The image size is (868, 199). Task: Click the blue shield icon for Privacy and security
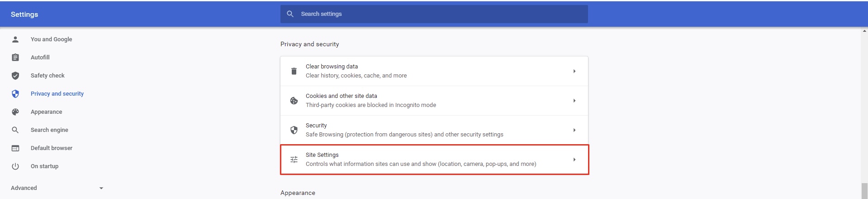[x=15, y=94]
